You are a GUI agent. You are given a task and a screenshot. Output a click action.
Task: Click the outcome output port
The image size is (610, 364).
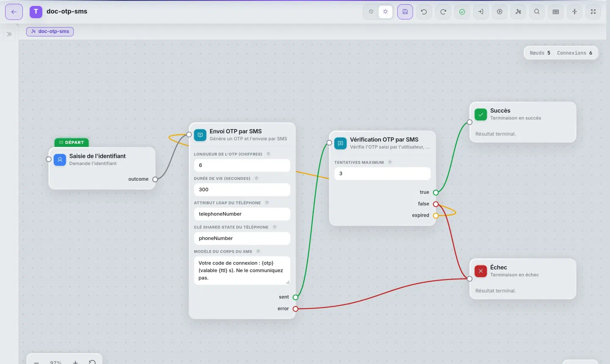coord(155,179)
